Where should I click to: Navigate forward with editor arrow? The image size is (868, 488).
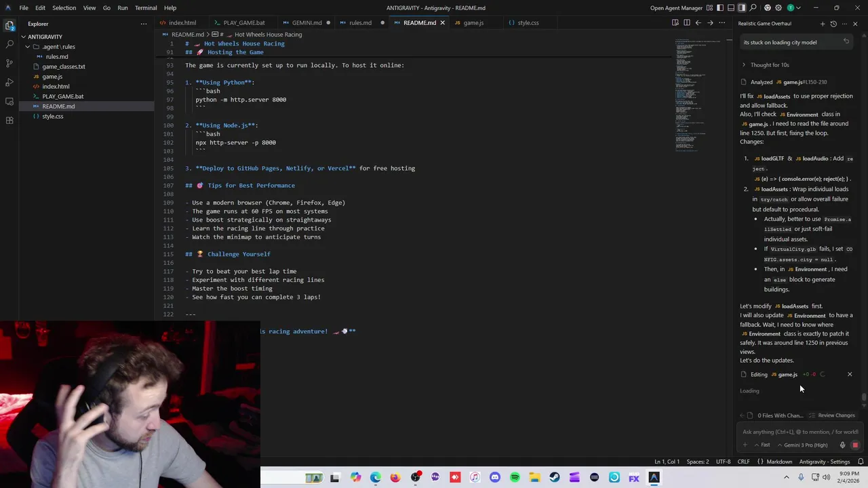click(710, 22)
